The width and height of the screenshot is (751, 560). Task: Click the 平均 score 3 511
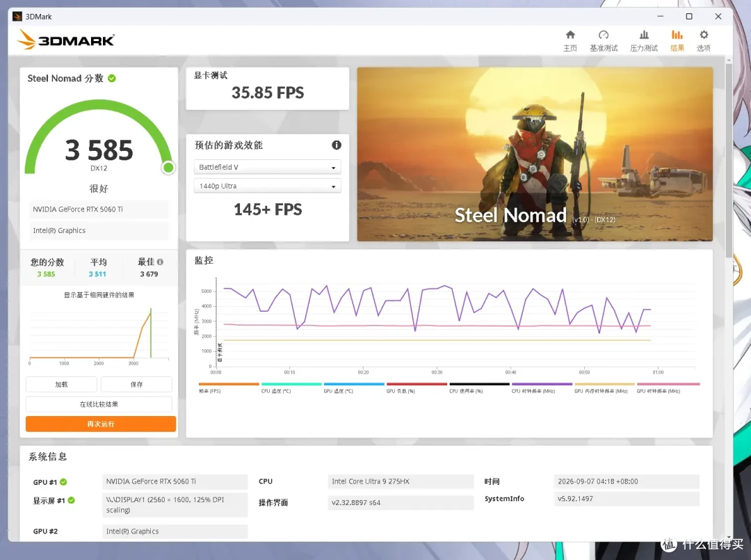(x=97, y=274)
